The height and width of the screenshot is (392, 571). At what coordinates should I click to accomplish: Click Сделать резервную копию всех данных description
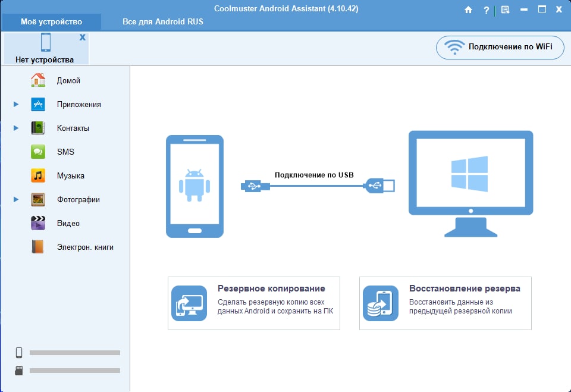[275, 306]
